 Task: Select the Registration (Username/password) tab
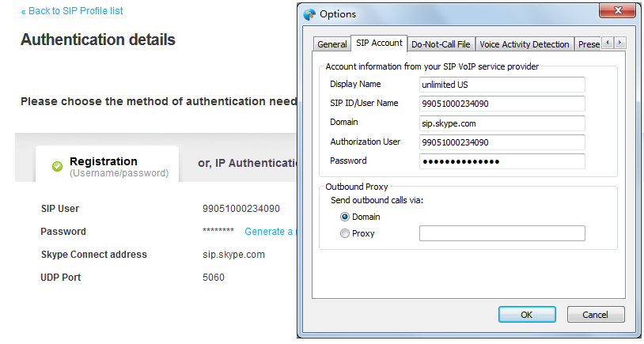tap(107, 164)
